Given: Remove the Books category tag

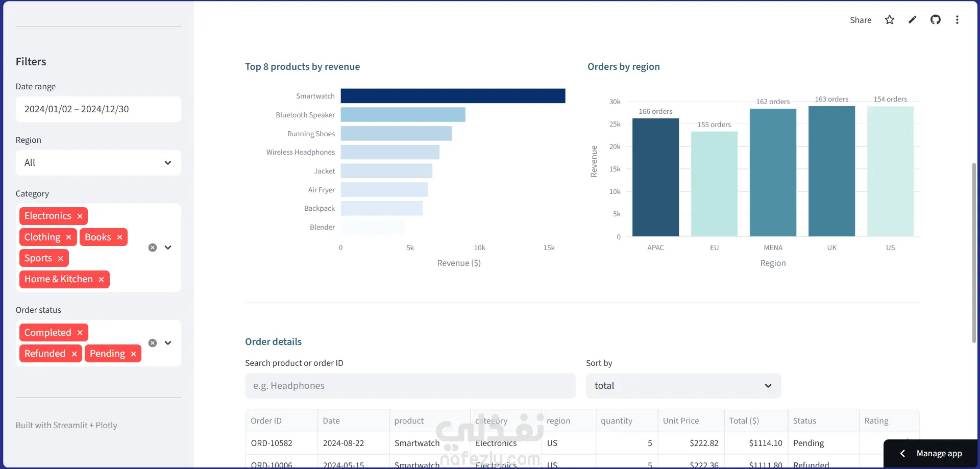Looking at the screenshot, I should 119,237.
